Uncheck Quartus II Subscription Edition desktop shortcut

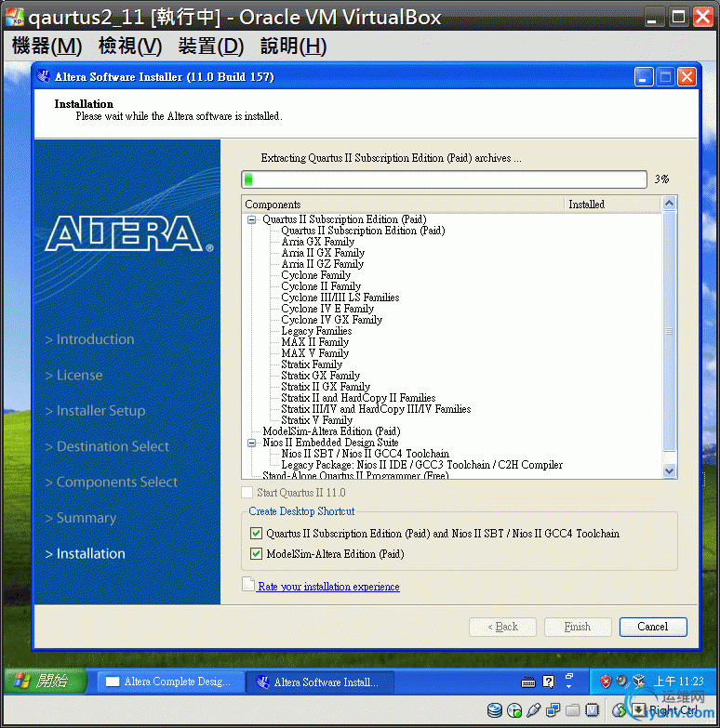pos(256,533)
